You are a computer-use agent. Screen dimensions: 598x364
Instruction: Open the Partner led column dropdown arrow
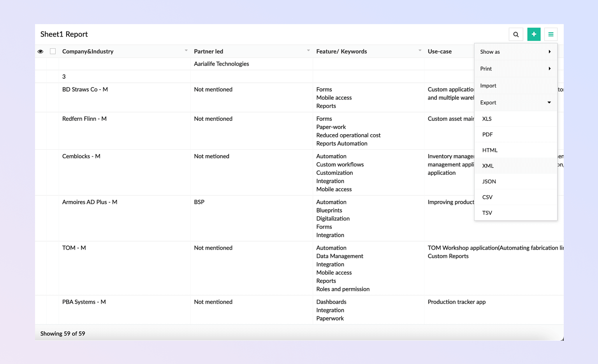pyautogui.click(x=308, y=51)
